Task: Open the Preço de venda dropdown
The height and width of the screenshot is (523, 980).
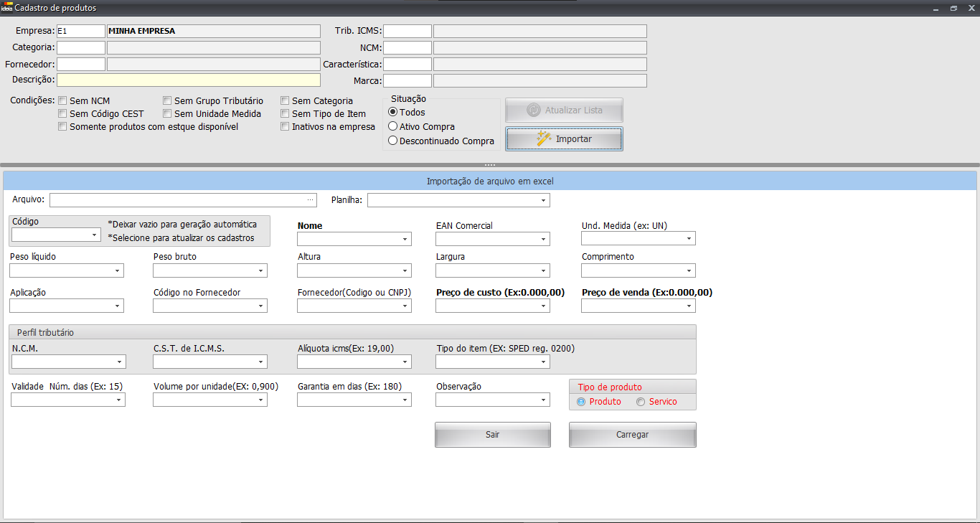Action: click(x=689, y=306)
